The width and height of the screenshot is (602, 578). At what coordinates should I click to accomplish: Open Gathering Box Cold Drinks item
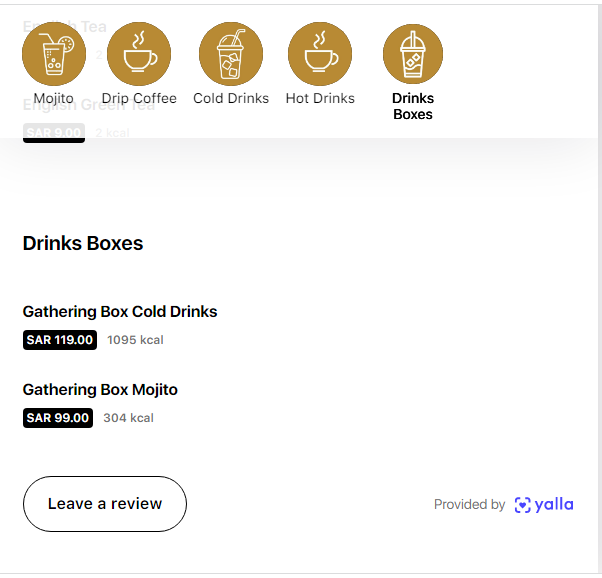pos(120,311)
